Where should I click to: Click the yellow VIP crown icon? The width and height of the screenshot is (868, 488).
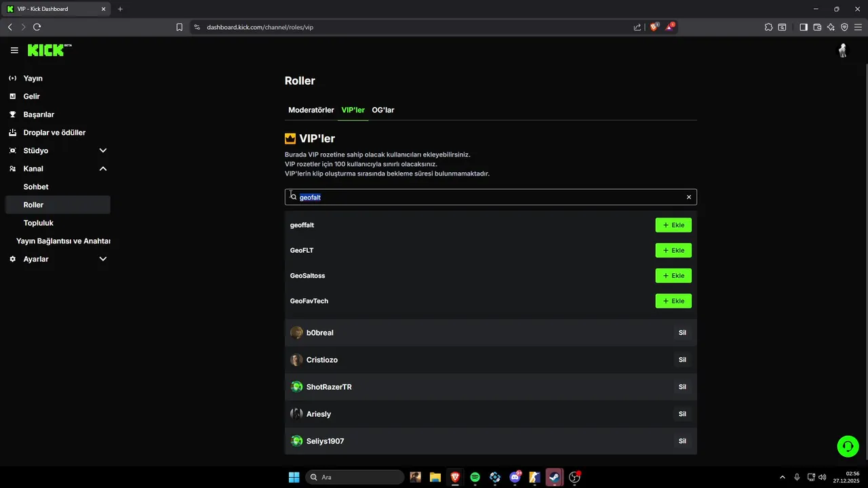click(x=290, y=138)
